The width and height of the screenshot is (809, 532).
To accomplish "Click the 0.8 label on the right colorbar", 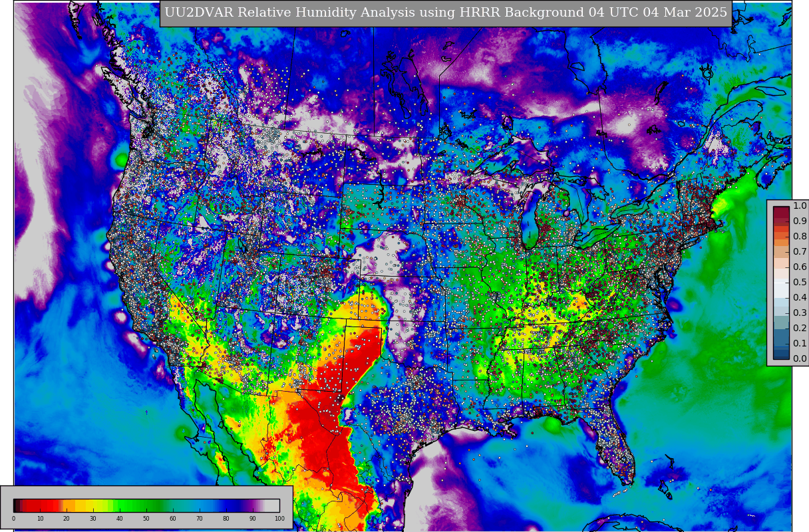I will click(x=800, y=236).
